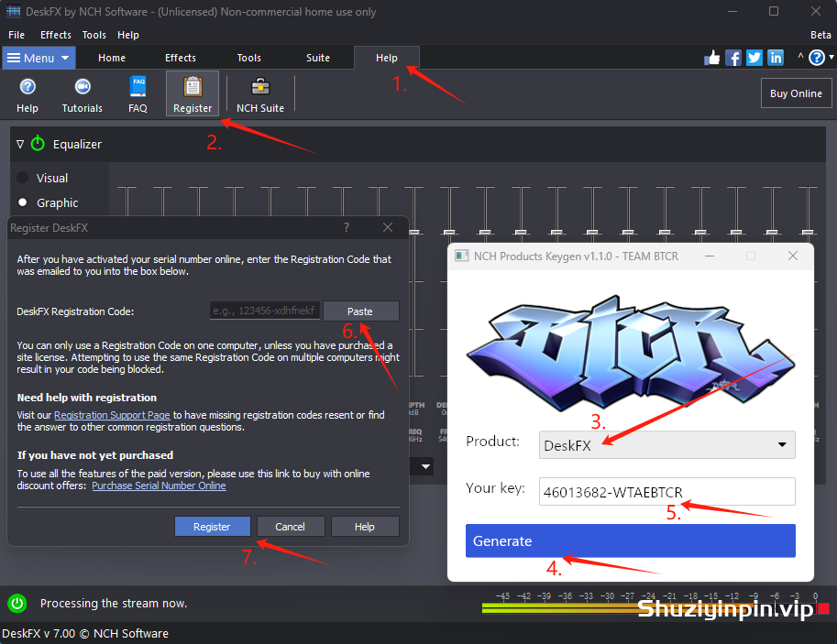This screenshot has height=644, width=837.
Task: Toggle stream processing power button in status bar
Action: pyautogui.click(x=17, y=604)
